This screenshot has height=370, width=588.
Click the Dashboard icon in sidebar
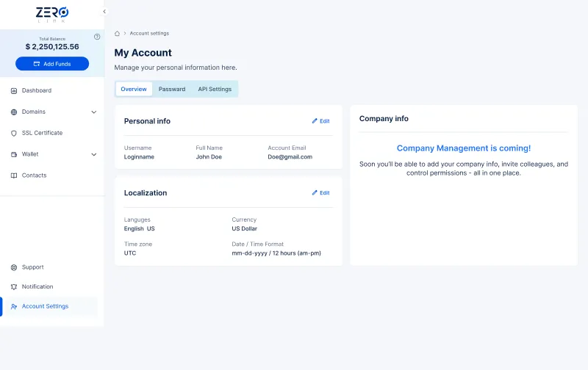click(x=14, y=91)
